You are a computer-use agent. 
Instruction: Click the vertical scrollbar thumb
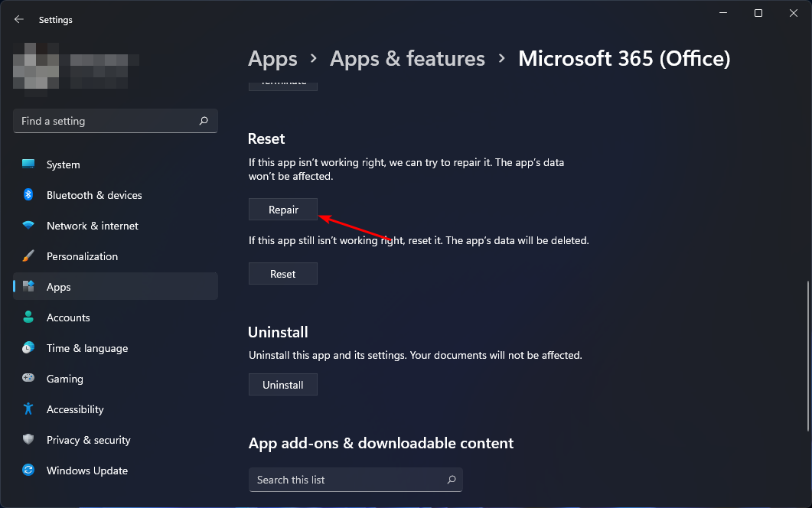pos(808,357)
